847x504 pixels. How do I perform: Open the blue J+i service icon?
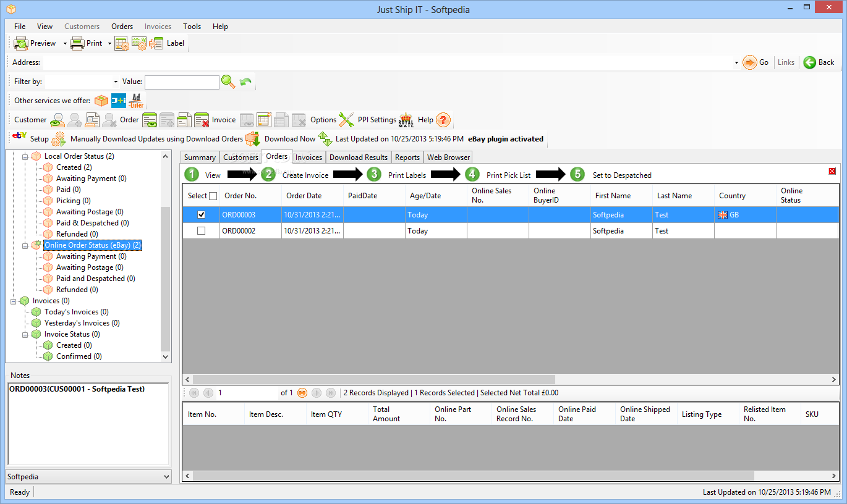tap(119, 101)
